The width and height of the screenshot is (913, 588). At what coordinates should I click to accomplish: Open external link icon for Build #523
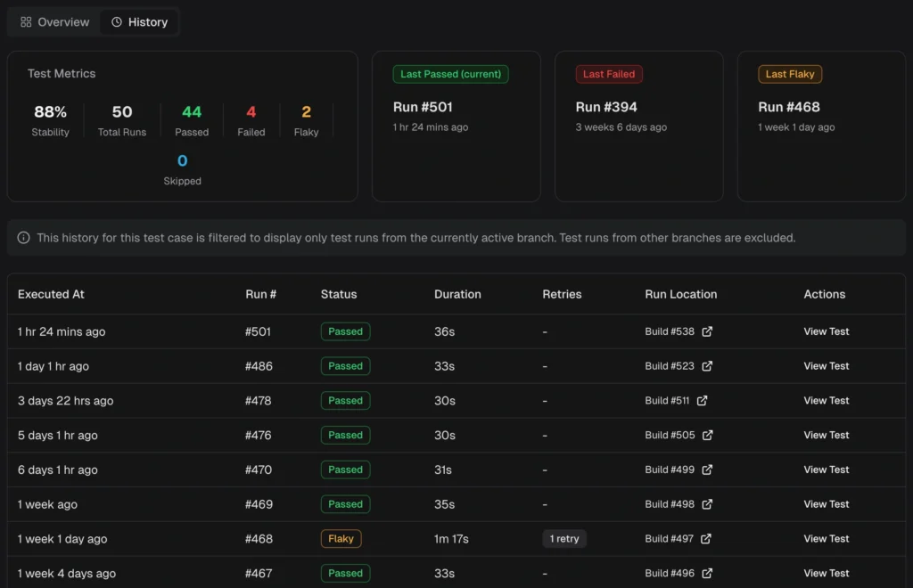pos(707,366)
